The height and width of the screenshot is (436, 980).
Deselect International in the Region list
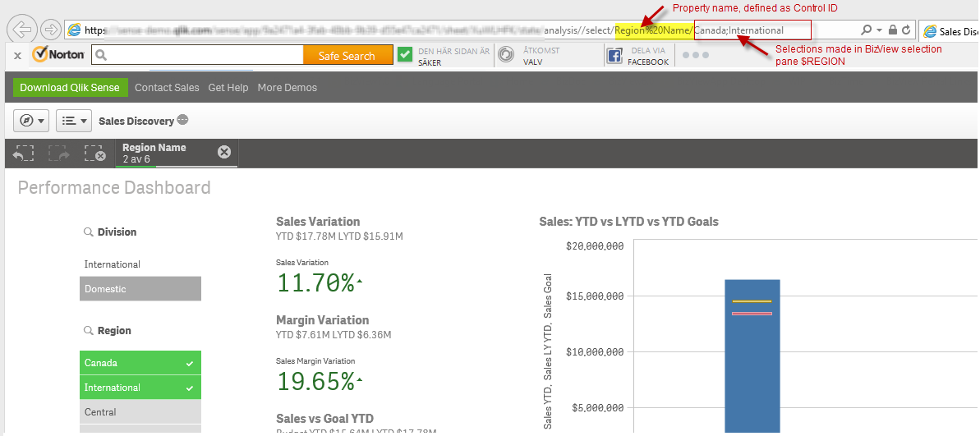140,388
